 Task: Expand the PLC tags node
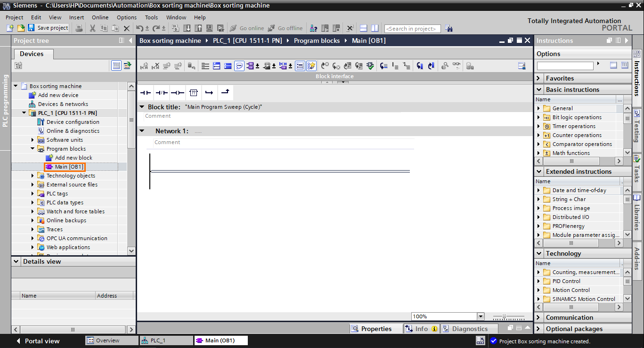[33, 194]
